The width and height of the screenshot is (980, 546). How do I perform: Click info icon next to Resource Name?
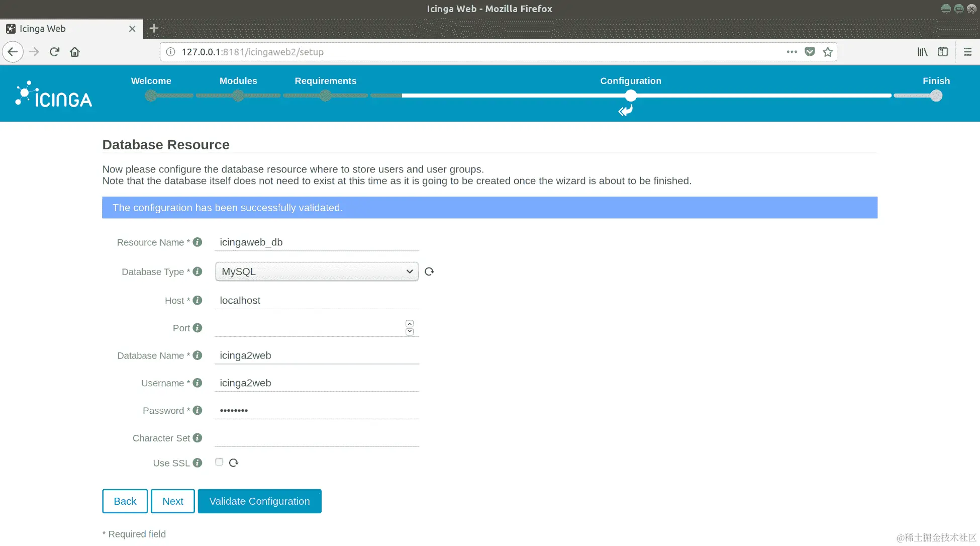198,242
